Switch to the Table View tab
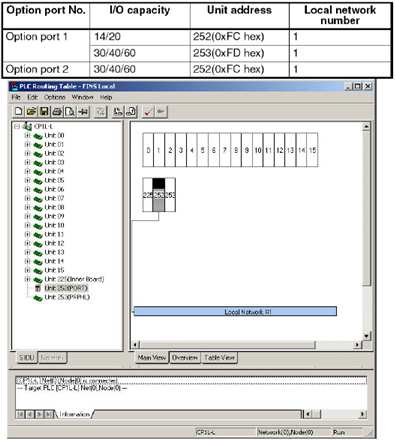This screenshot has width=396, height=441. 219,358
